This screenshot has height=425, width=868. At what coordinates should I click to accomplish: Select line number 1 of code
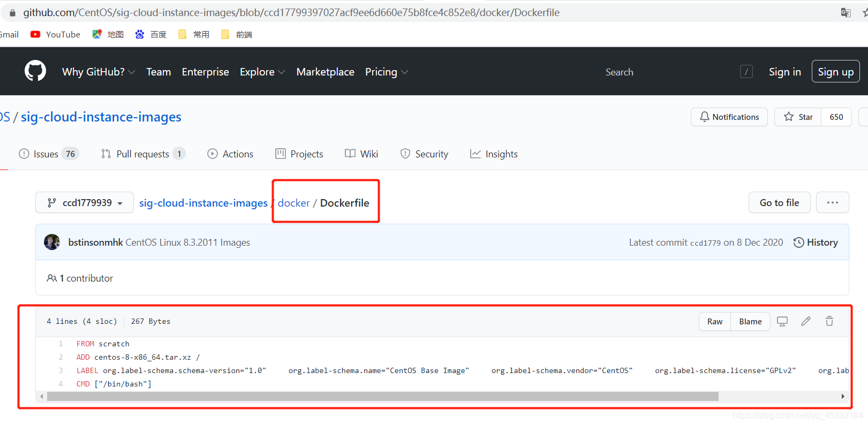(61, 344)
